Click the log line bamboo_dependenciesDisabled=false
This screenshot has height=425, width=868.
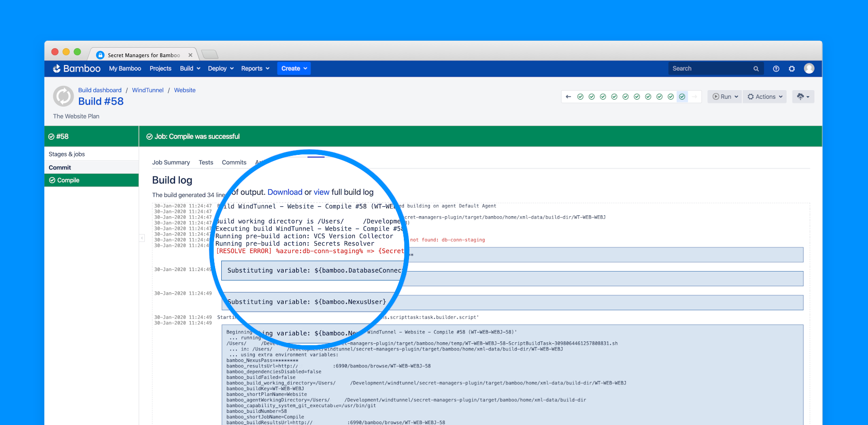tap(274, 372)
